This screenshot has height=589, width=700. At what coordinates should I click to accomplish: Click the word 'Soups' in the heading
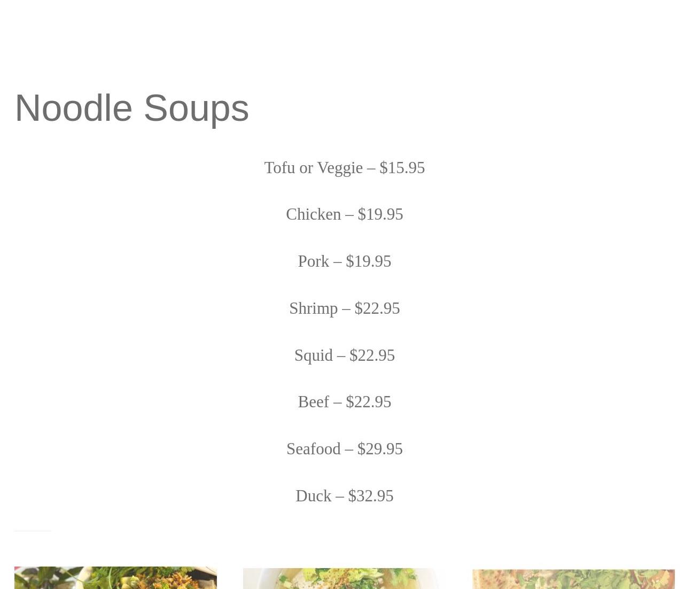click(x=196, y=108)
